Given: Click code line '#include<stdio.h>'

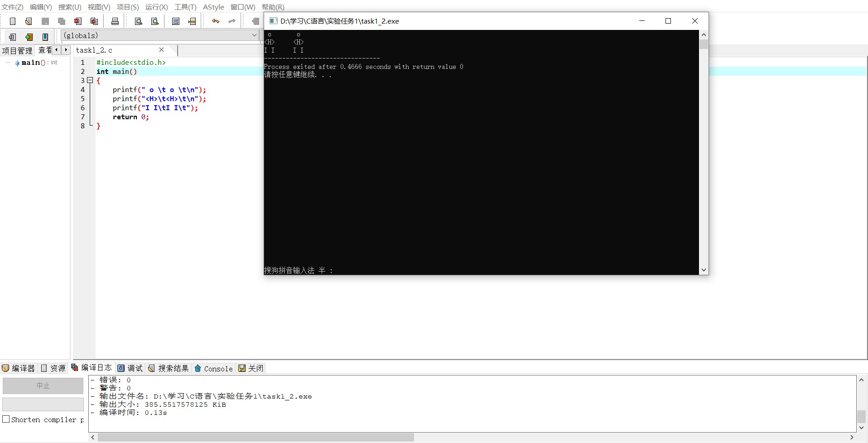Looking at the screenshot, I should 131,63.
